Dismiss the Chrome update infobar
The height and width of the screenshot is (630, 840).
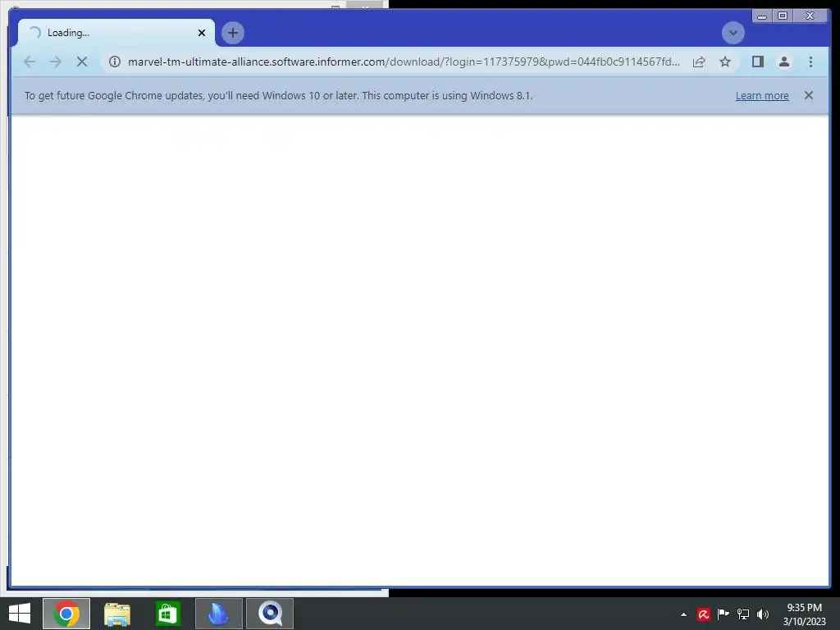coord(808,95)
